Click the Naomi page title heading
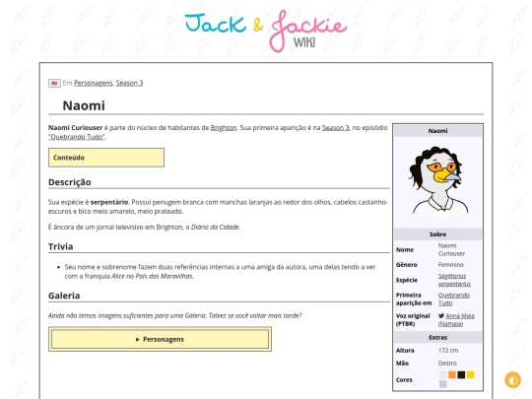Screen dimensions: 532x399 84,105
